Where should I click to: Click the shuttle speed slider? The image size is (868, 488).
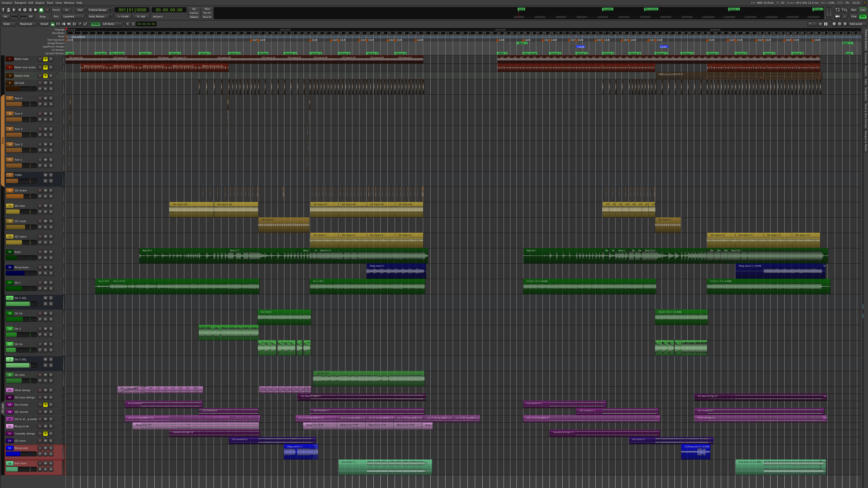[19, 16]
